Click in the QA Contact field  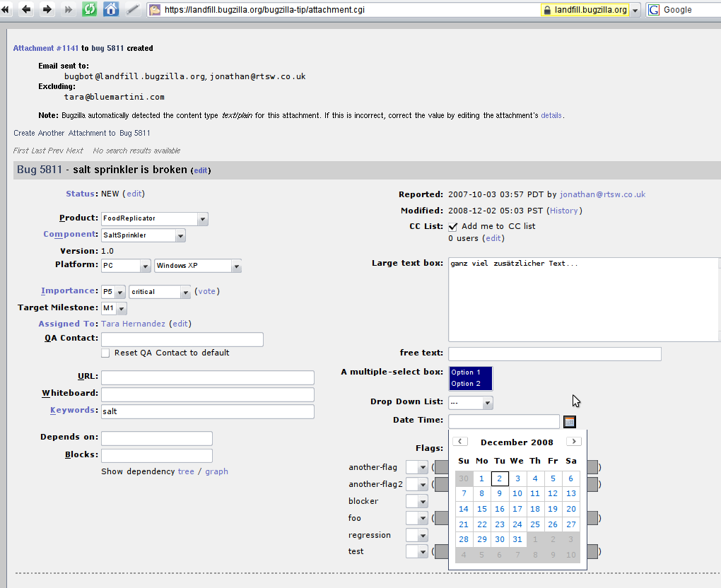pos(182,340)
